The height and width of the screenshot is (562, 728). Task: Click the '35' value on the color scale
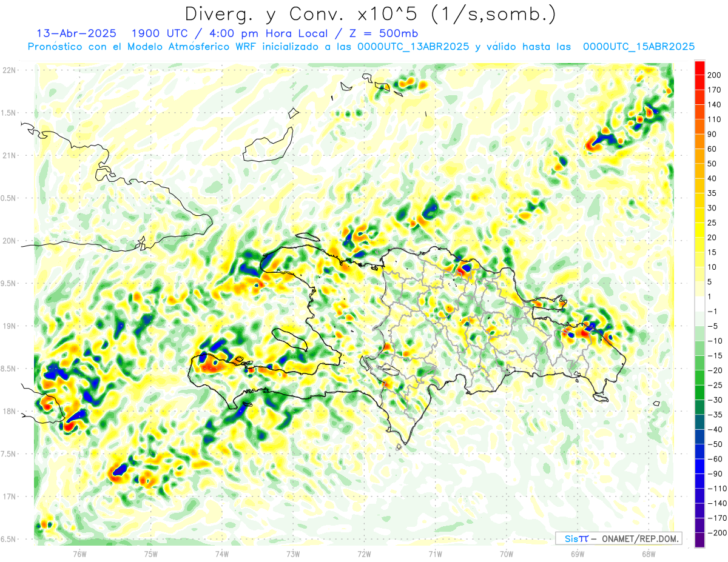click(713, 193)
